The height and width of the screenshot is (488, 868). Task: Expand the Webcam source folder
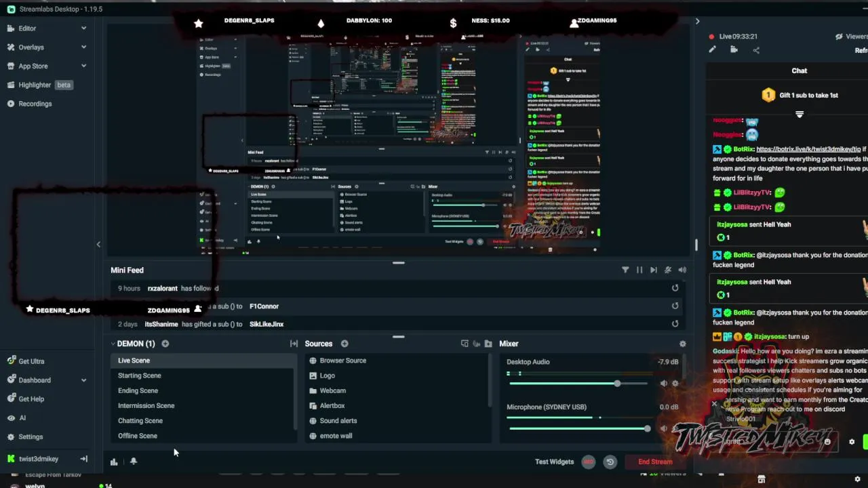coord(313,390)
